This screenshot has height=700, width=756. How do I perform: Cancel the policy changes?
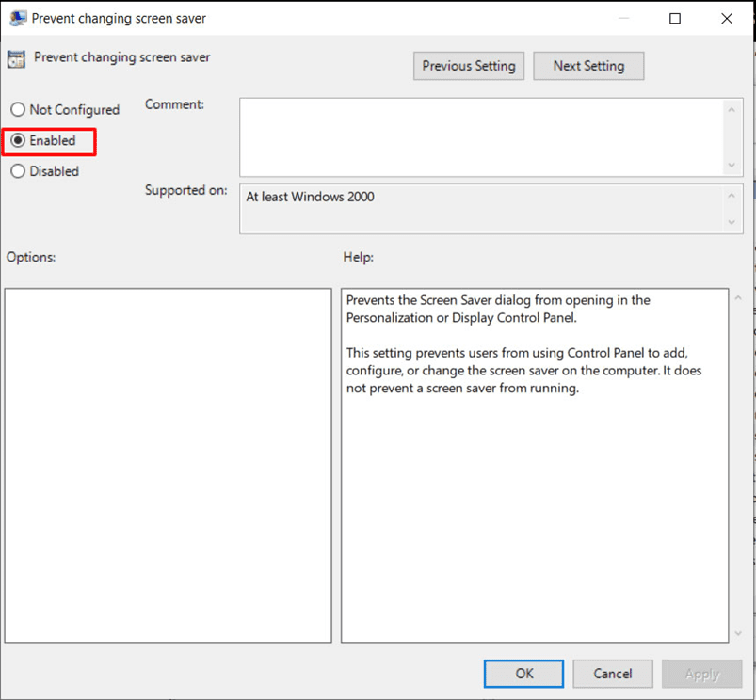coord(613,674)
